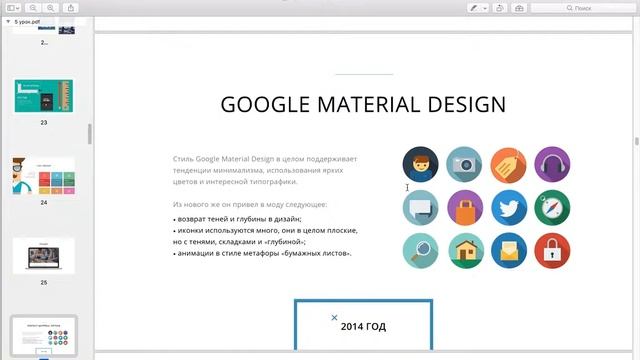The height and width of the screenshot is (360, 640).
Task: Open page 24 thumbnail in sidebar
Action: [44, 176]
